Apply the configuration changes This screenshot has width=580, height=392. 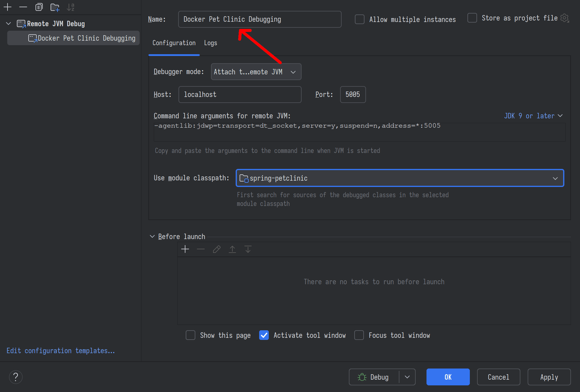tap(549, 377)
